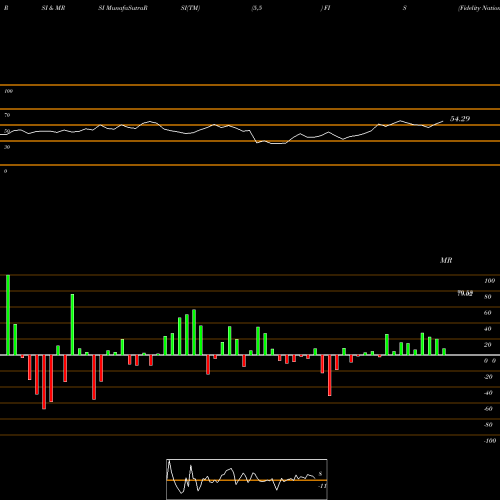The width and height of the screenshot is (500, 500).
Task: Click the RSI value label 54.29
Action: (460, 119)
